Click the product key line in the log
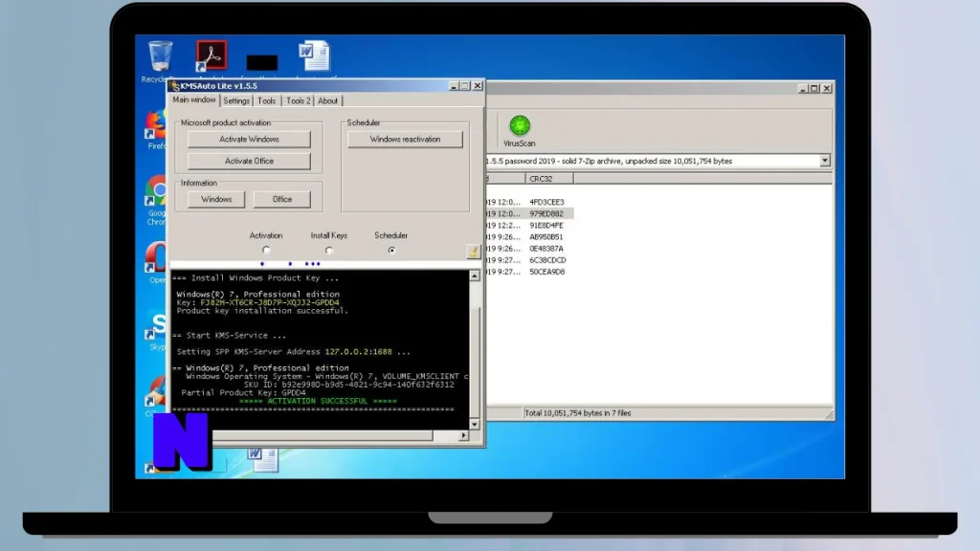Viewport: 980px width, 551px height. pos(258,302)
